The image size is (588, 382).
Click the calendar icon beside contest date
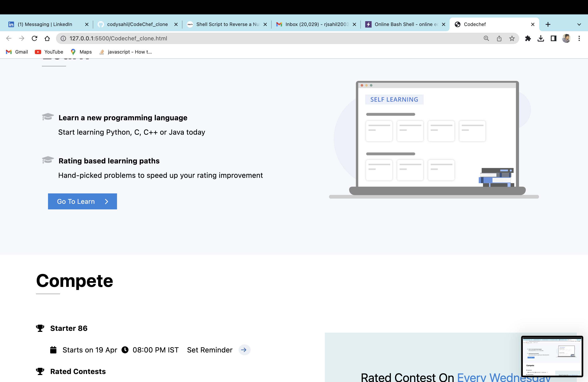53,350
